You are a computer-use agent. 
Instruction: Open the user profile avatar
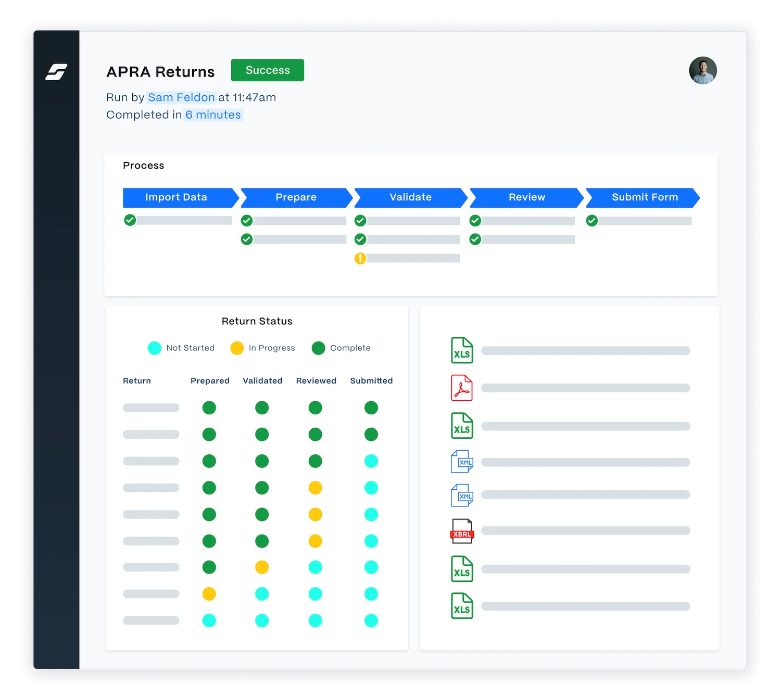pos(703,70)
